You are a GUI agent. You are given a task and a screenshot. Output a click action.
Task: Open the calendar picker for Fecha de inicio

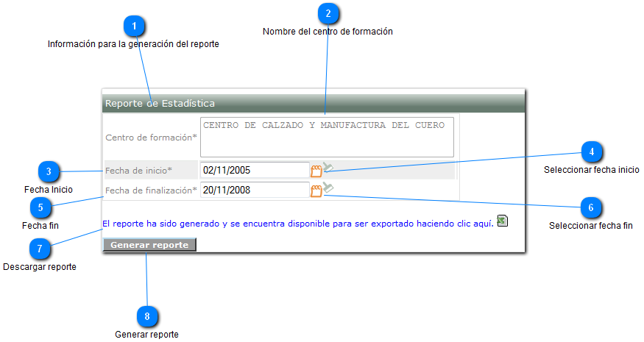click(316, 171)
